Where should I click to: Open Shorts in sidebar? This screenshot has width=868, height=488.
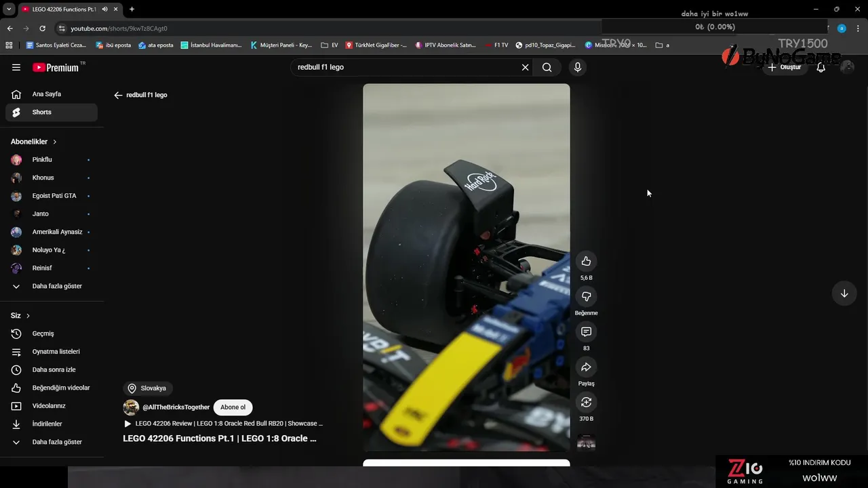tap(52, 112)
